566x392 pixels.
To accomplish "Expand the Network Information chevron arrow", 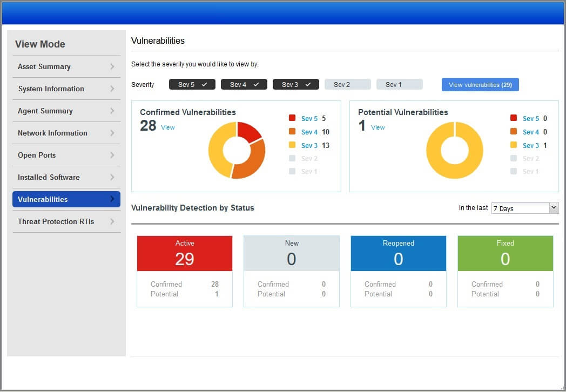I will tap(112, 133).
